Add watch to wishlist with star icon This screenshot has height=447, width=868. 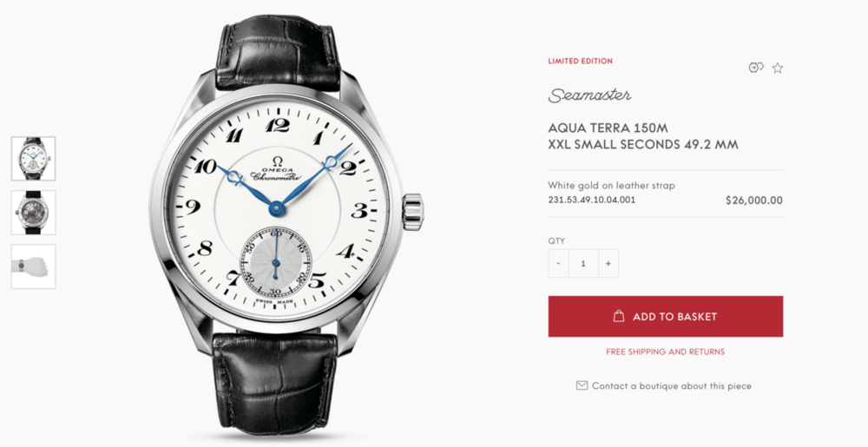(x=778, y=68)
